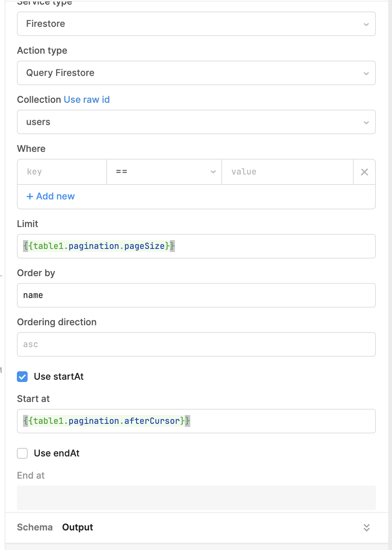This screenshot has height=550, width=392.
Task: Switch to the Output tab
Action: pyautogui.click(x=77, y=527)
